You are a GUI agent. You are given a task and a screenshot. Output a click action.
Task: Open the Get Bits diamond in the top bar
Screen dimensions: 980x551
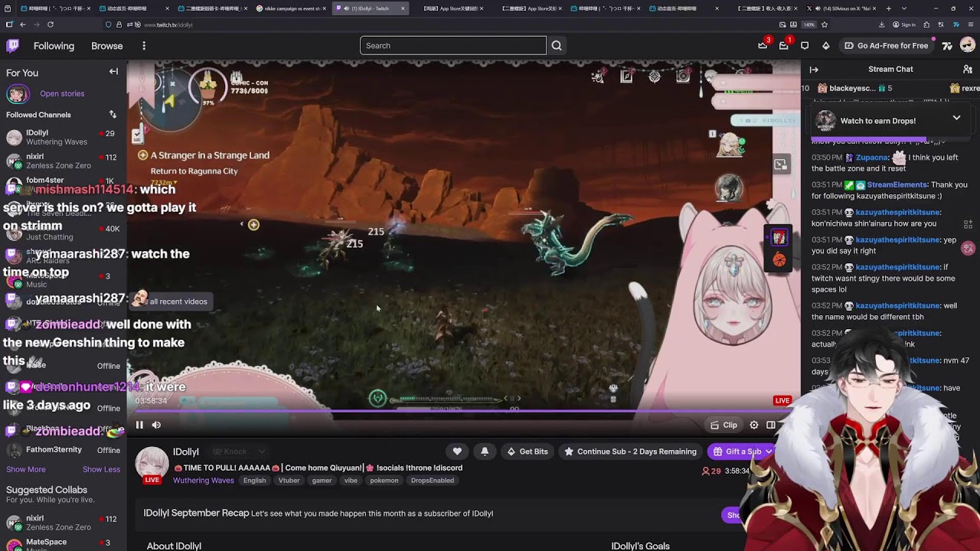[825, 46]
